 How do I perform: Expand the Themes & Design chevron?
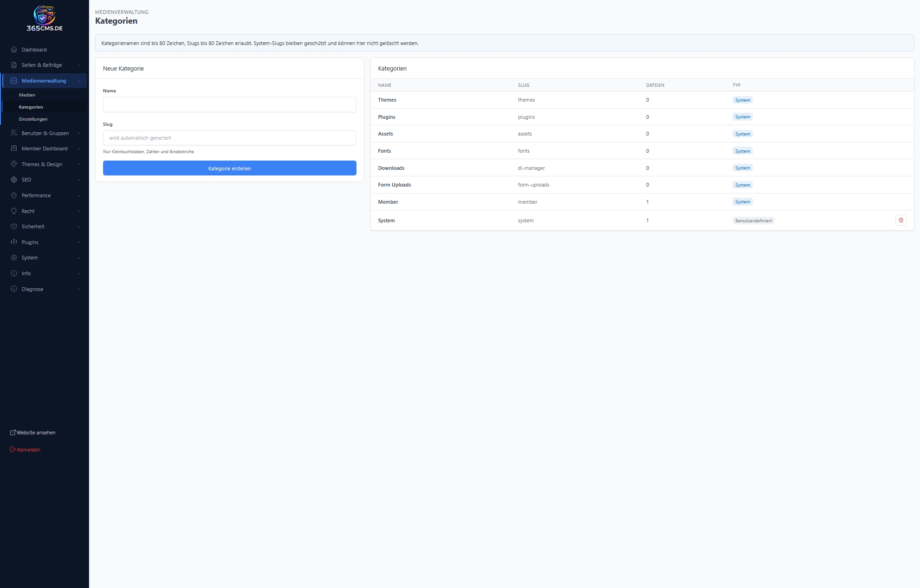point(79,165)
